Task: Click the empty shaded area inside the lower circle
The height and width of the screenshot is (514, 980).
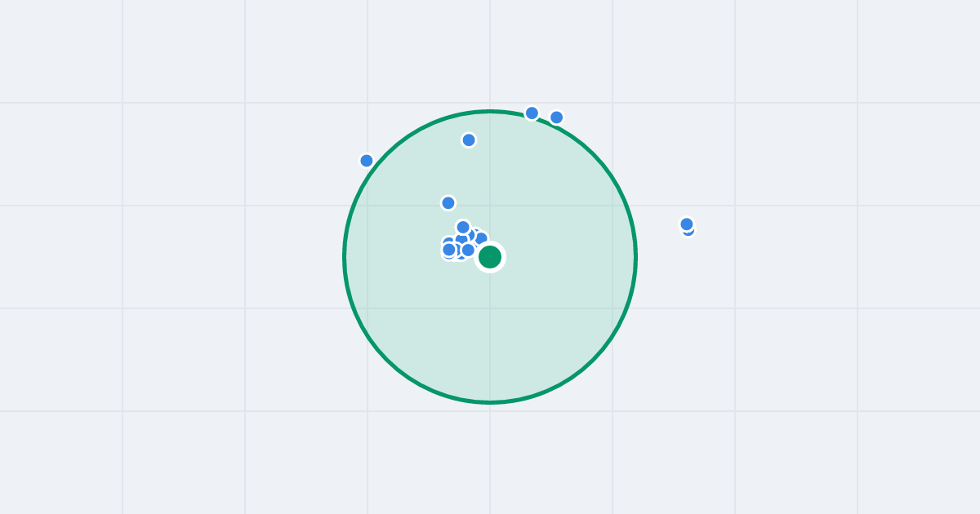Action: click(x=490, y=343)
